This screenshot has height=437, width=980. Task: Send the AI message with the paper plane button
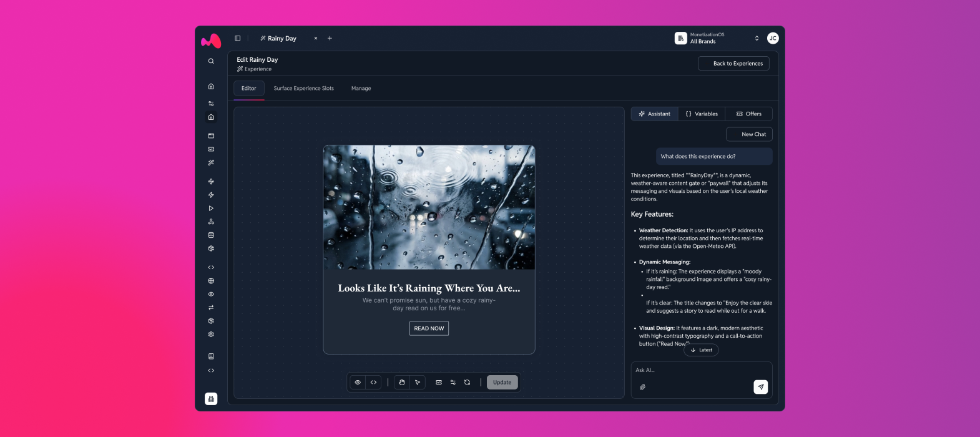point(761,387)
